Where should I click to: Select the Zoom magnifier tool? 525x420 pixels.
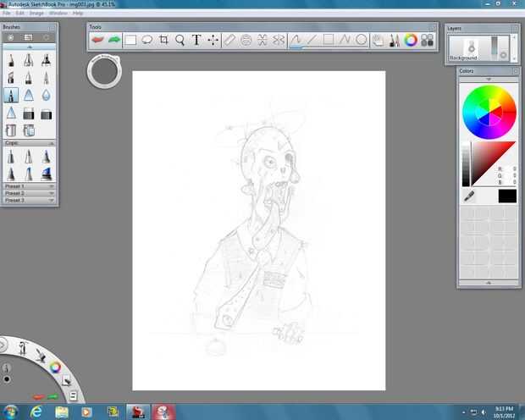pyautogui.click(x=180, y=40)
